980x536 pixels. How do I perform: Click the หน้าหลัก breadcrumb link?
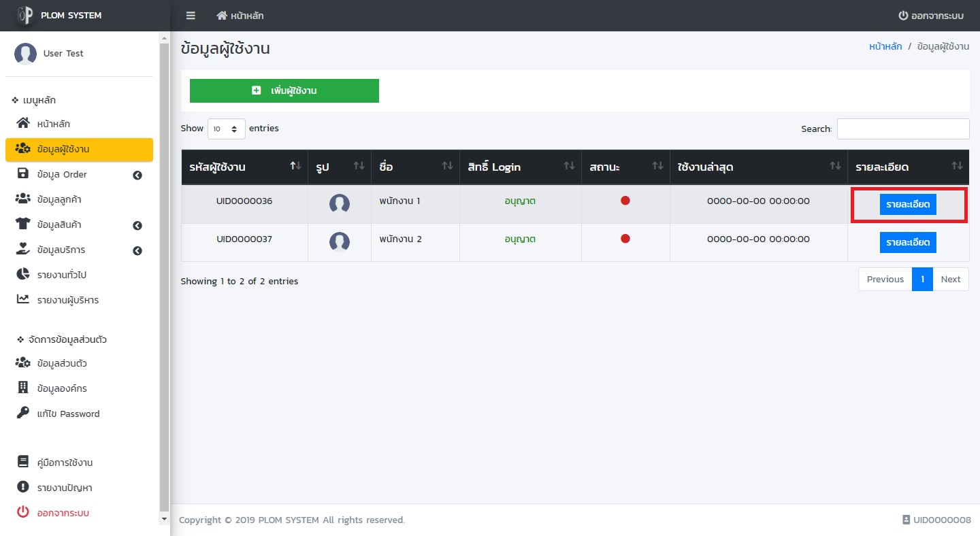coord(885,46)
